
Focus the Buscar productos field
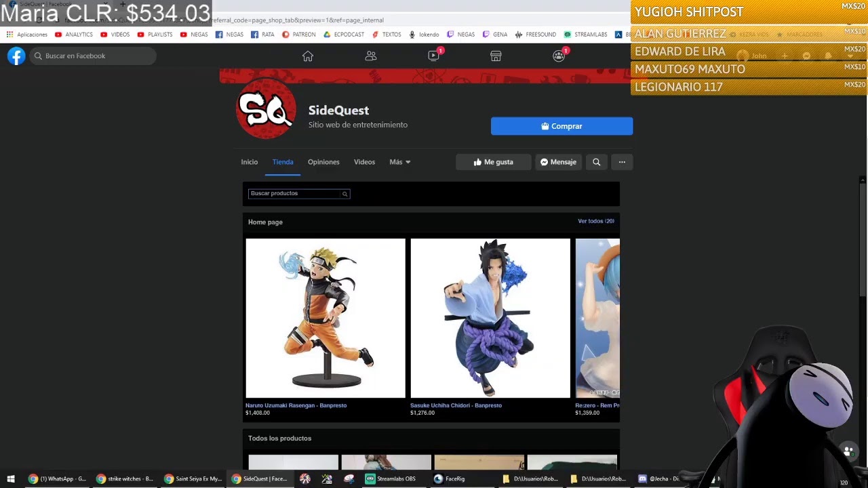pos(294,194)
